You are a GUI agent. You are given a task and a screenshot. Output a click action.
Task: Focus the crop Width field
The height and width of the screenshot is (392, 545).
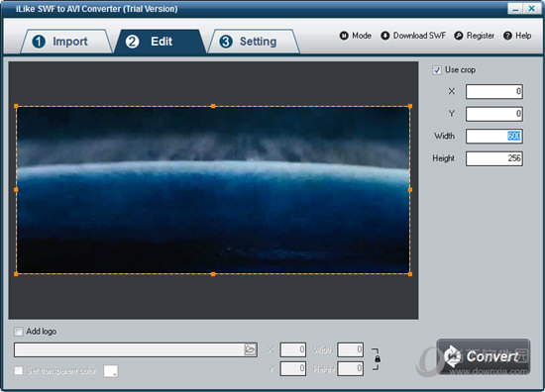click(x=493, y=136)
